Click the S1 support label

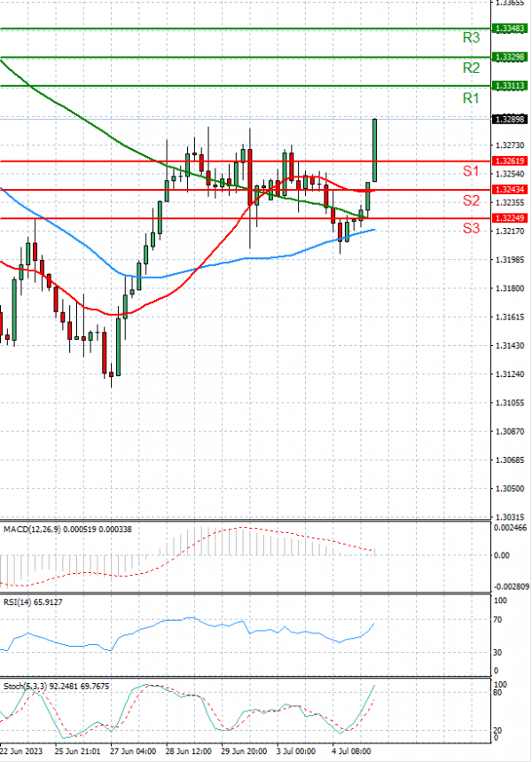pos(471,171)
